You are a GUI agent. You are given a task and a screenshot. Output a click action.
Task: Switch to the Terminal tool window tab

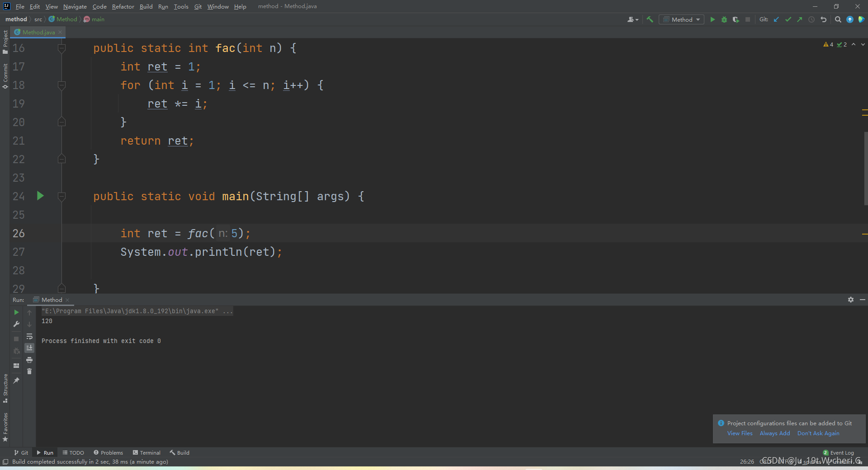(x=146, y=452)
